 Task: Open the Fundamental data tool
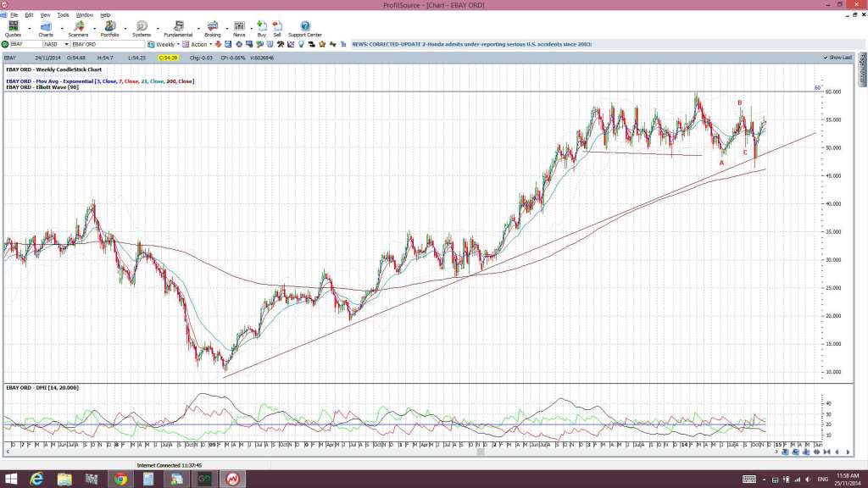178,29
